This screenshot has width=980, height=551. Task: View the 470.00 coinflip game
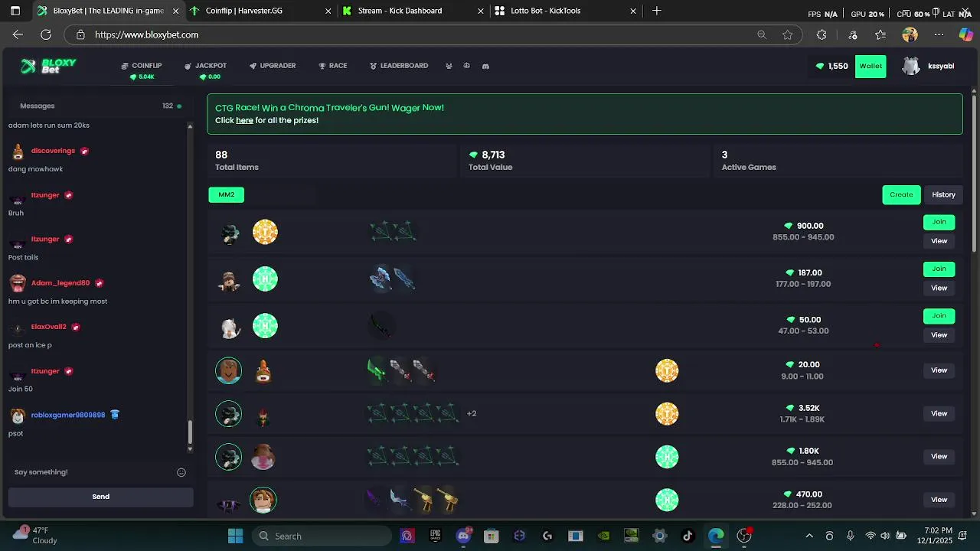click(x=939, y=500)
